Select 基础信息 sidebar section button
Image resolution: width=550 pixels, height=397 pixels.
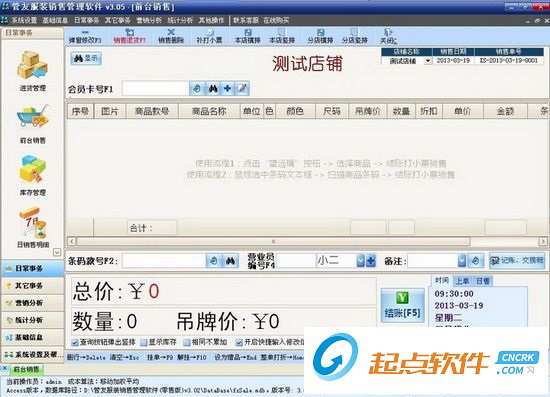click(x=33, y=337)
